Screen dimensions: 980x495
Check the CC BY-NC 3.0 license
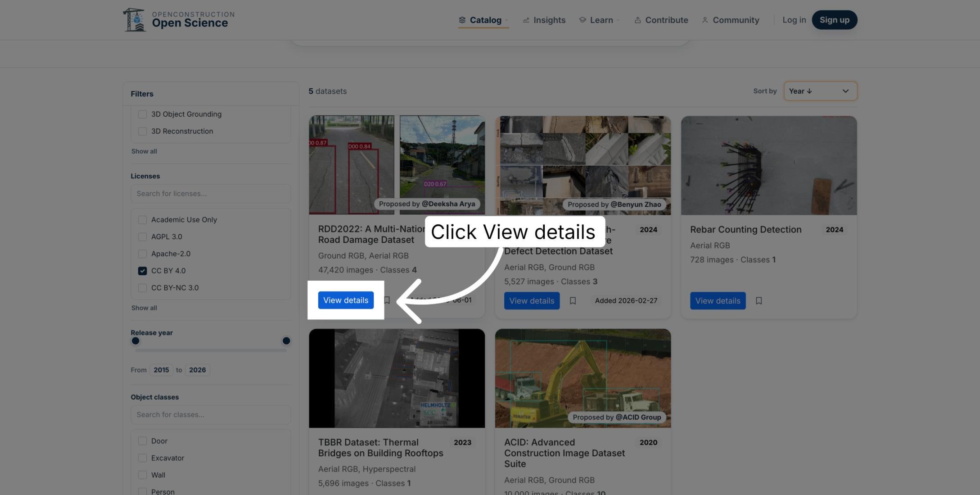click(142, 288)
